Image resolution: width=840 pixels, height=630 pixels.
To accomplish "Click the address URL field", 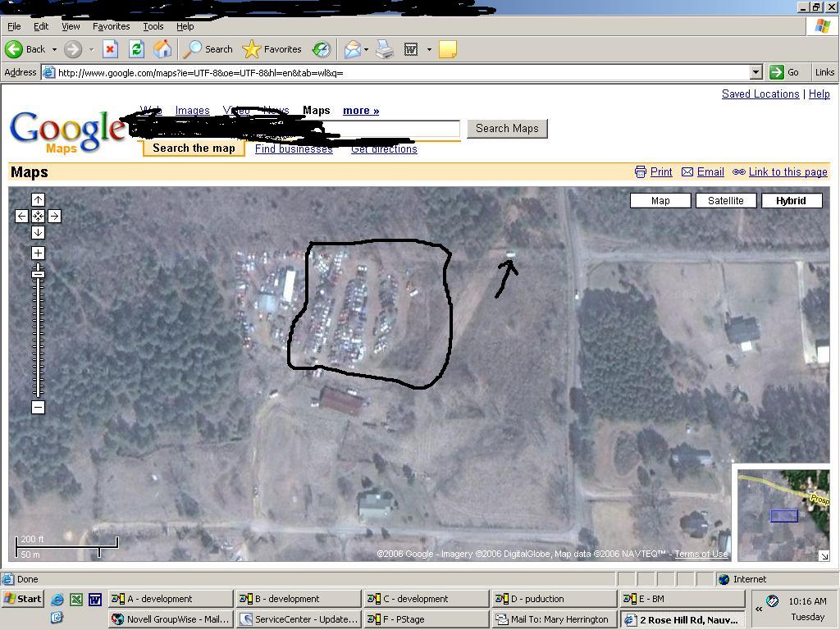I will (403, 72).
